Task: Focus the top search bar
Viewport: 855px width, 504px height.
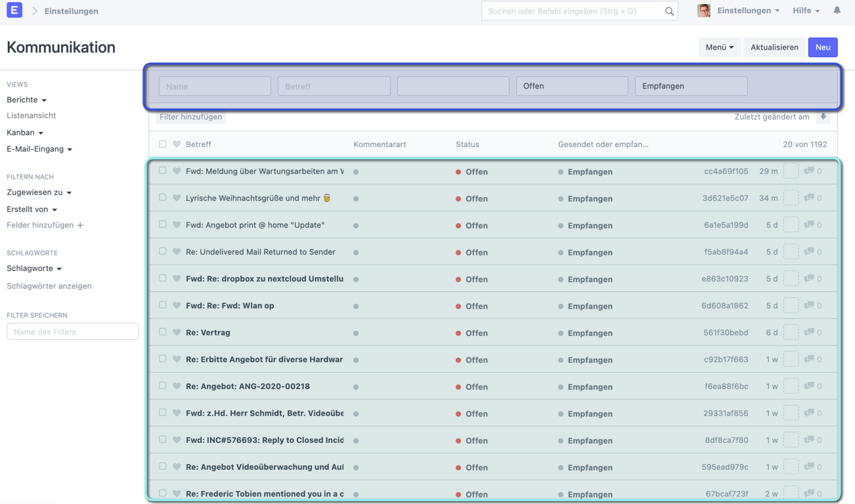Action: 579,11
